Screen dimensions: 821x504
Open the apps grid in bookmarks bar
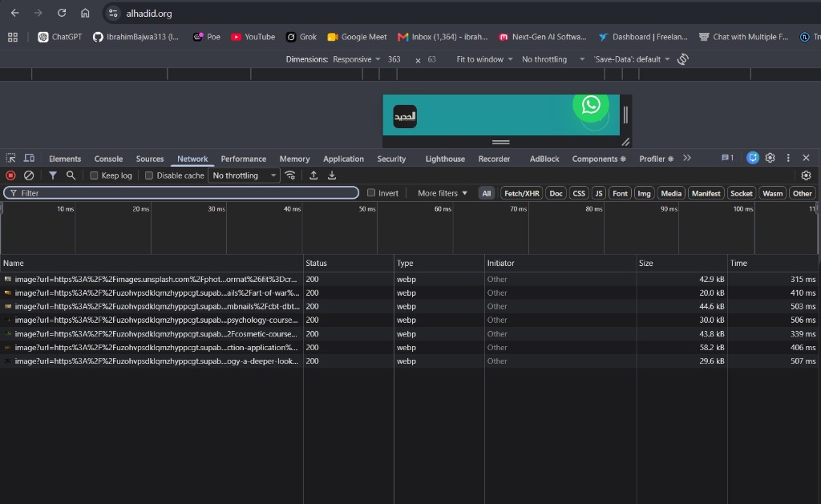click(x=13, y=37)
